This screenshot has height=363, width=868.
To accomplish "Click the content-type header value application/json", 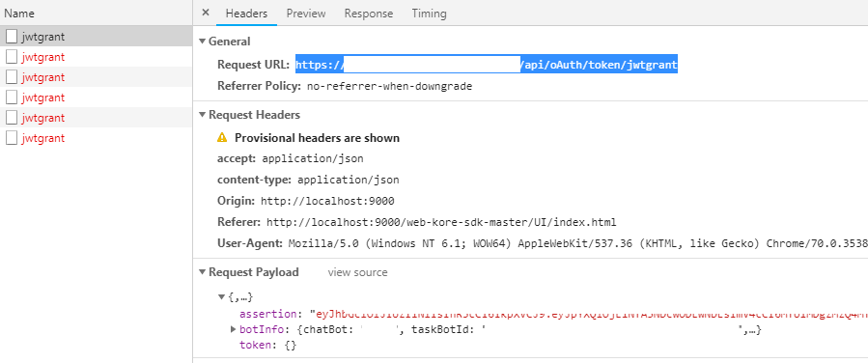I will coord(349,180).
